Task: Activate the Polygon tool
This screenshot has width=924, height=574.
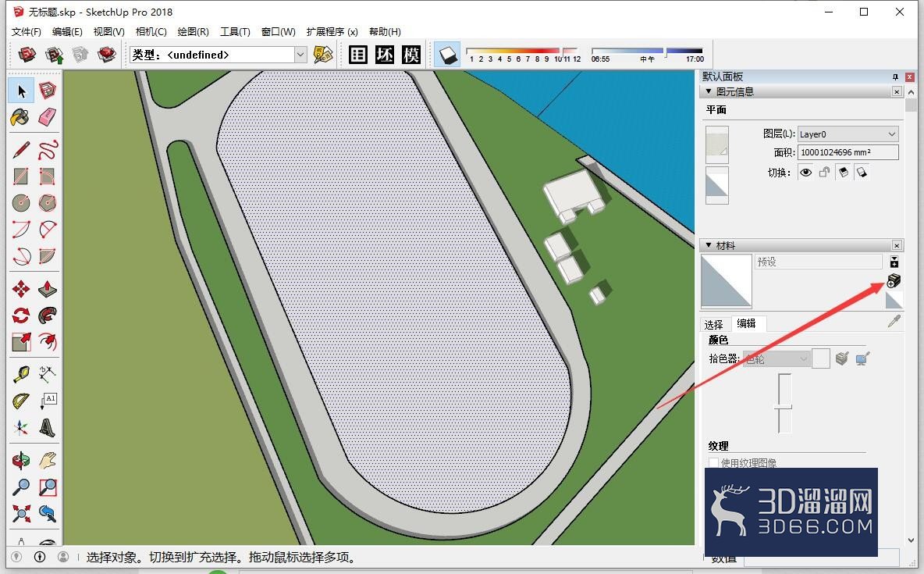Action: [47, 203]
